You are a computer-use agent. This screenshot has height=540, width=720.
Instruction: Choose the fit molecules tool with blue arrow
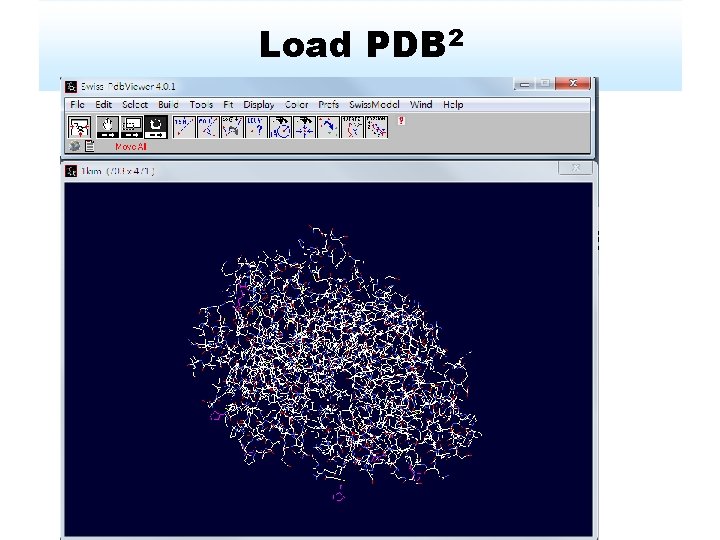click(x=328, y=127)
